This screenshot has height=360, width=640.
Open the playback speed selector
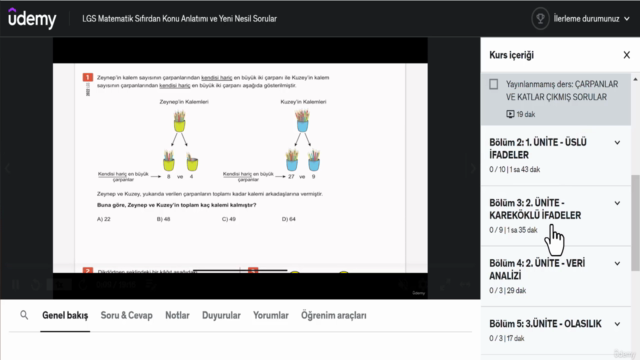pos(59,284)
